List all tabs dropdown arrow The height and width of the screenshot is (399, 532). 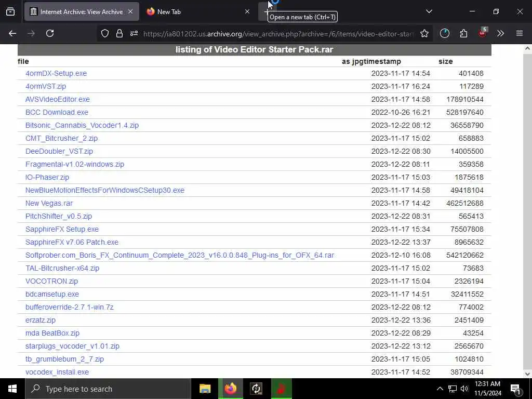429,11
